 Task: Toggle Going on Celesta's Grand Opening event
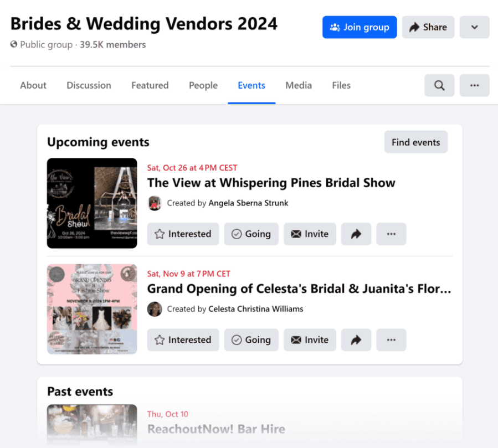(251, 340)
